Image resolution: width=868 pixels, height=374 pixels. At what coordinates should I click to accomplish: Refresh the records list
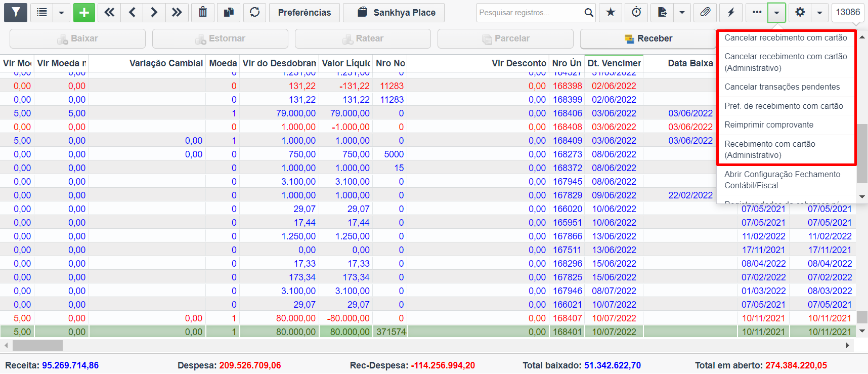pos(255,13)
